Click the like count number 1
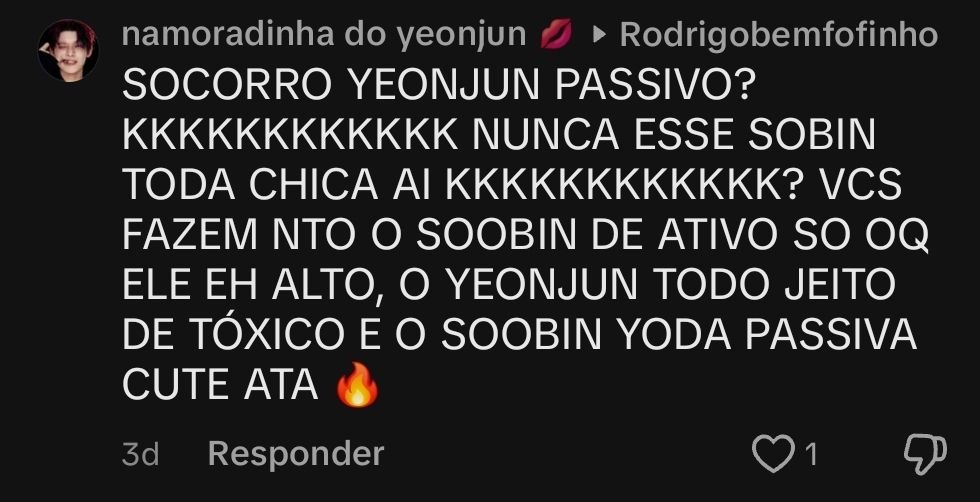The width and height of the screenshot is (980, 502). coord(811,454)
